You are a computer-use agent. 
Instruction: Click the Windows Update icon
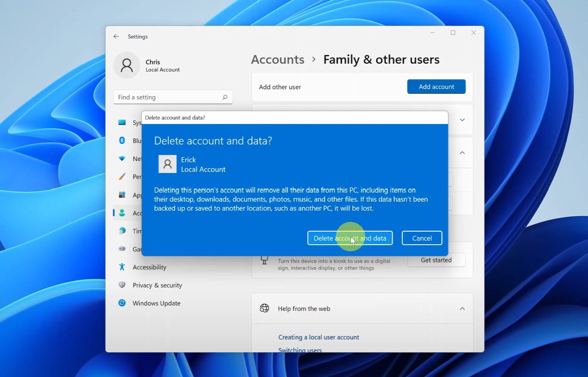click(122, 303)
